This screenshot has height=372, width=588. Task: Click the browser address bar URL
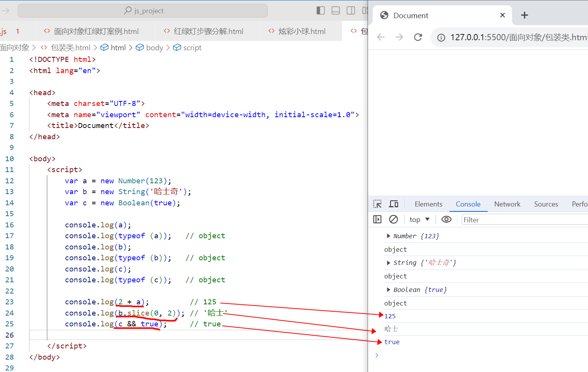pos(519,38)
